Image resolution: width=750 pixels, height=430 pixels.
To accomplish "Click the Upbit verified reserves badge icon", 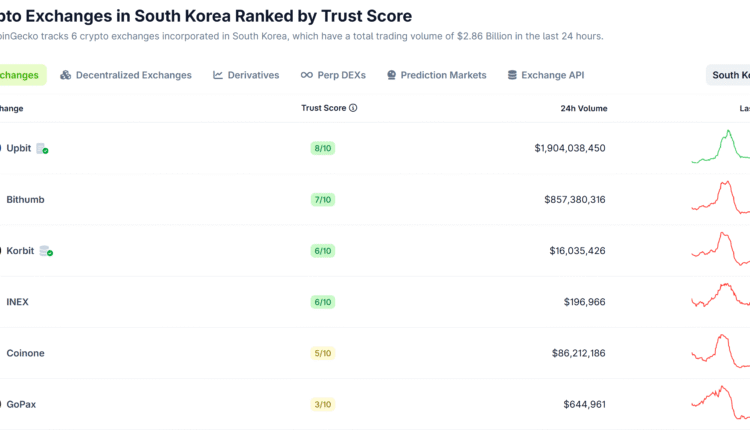I will pos(42,148).
